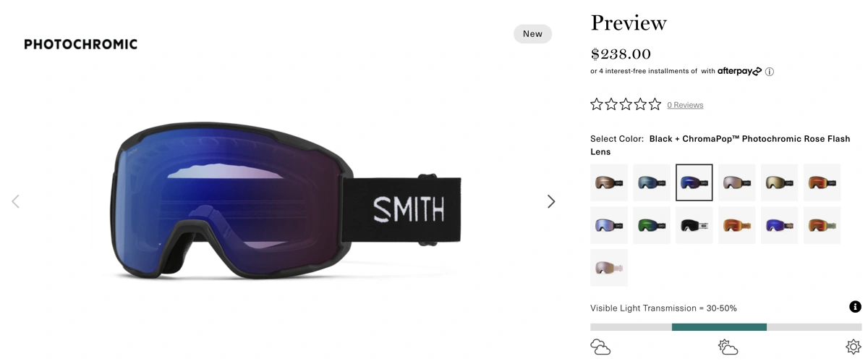Open the Afterpay info icon
The height and width of the screenshot is (362, 868).
coord(770,72)
